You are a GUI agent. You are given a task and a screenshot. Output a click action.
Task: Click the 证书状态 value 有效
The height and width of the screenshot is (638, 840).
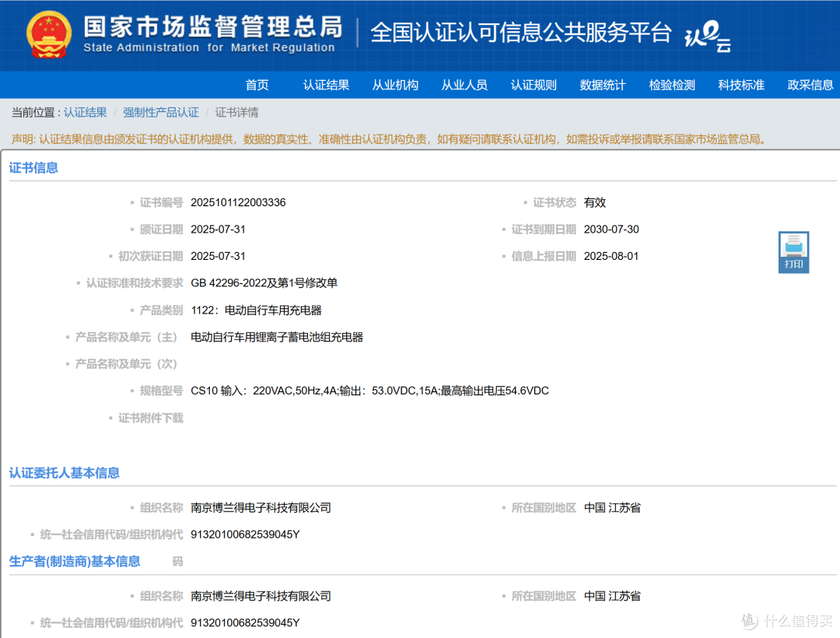click(595, 202)
